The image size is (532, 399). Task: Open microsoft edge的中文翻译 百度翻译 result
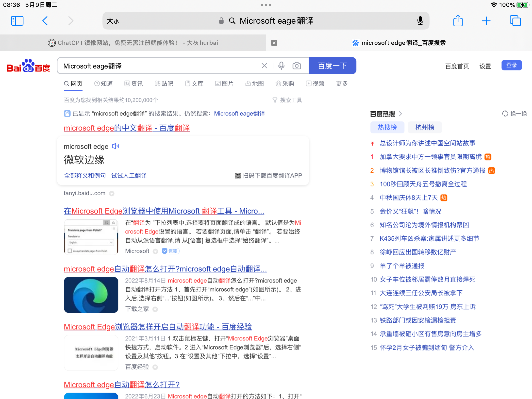(127, 128)
